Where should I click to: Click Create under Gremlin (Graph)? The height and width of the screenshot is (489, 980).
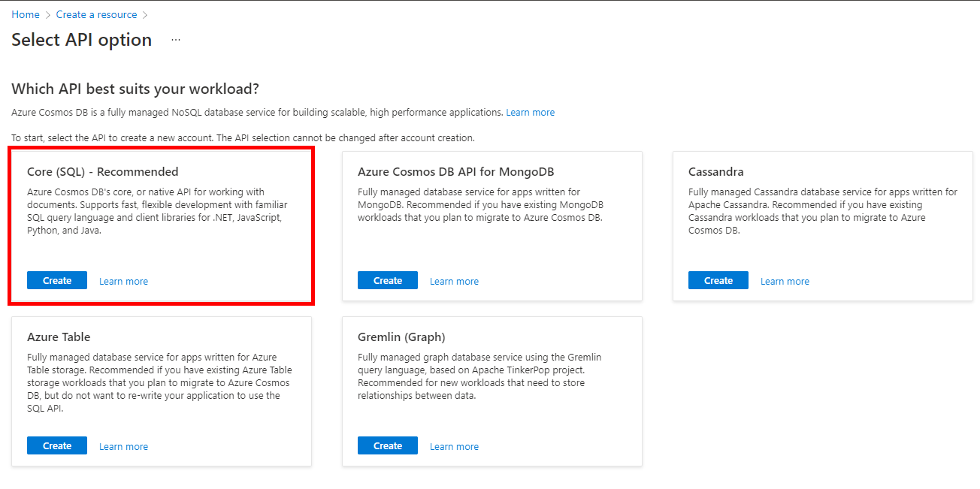pyautogui.click(x=387, y=445)
